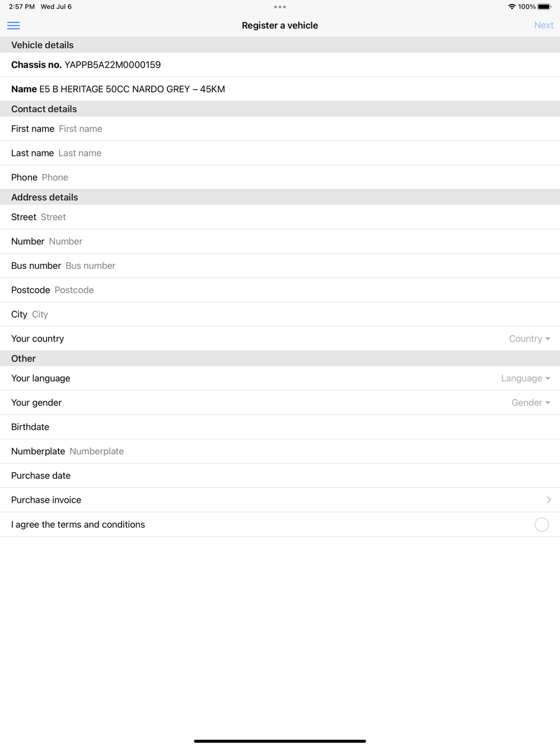This screenshot has width=560, height=747.
Task: Agree to the terms and conditions
Action: click(x=542, y=525)
